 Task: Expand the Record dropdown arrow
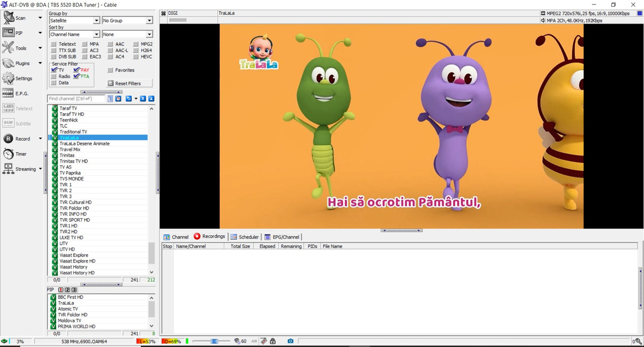tap(40, 139)
